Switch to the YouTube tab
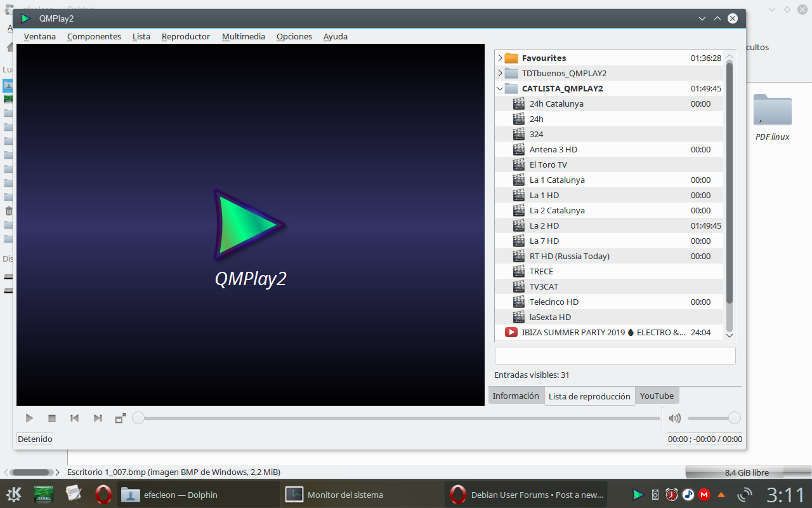This screenshot has width=812, height=508. (657, 396)
